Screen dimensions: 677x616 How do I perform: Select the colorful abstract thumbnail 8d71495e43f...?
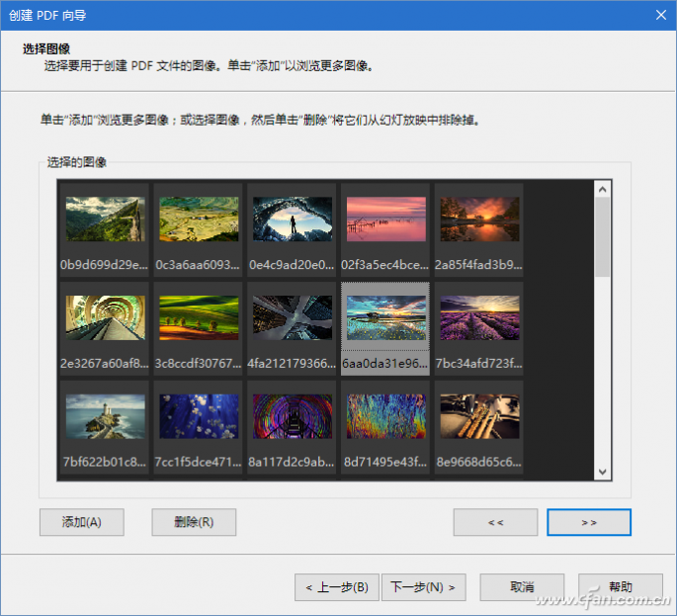click(x=386, y=416)
